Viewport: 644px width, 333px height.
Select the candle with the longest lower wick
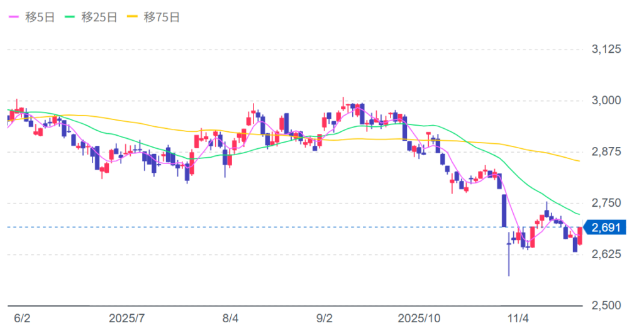pyautogui.click(x=508, y=258)
